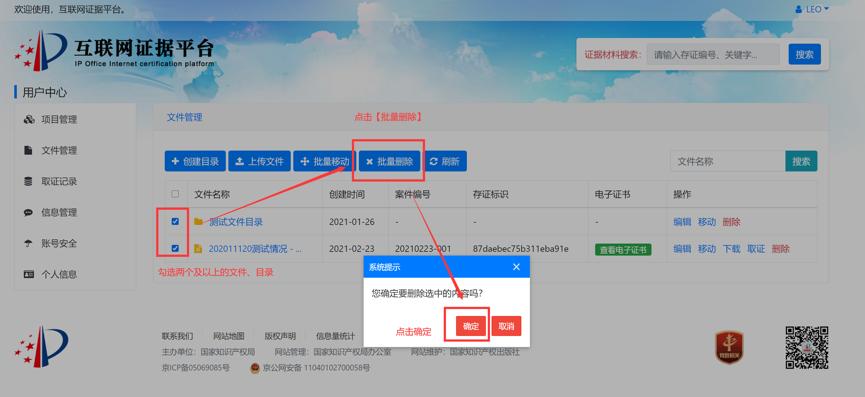
Task: Click the 存证标识 value 87daebec75b311eba91e
Action: (x=521, y=249)
